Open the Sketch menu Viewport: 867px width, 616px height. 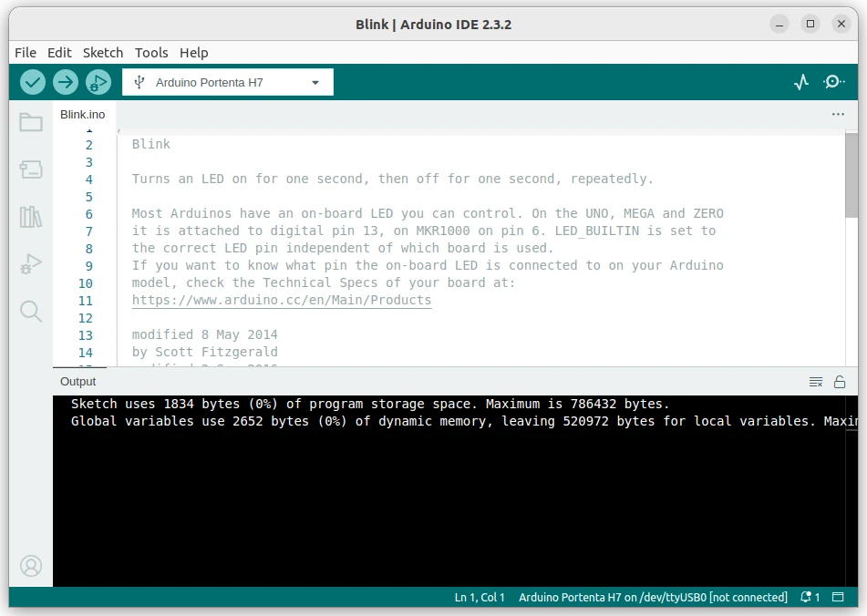(103, 53)
